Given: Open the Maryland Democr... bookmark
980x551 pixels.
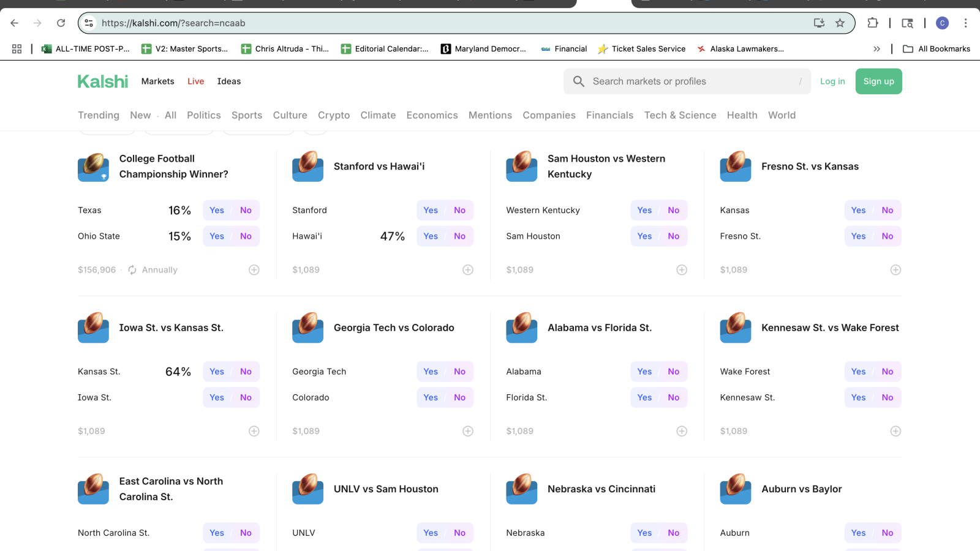Looking at the screenshot, I should pyautogui.click(x=483, y=49).
